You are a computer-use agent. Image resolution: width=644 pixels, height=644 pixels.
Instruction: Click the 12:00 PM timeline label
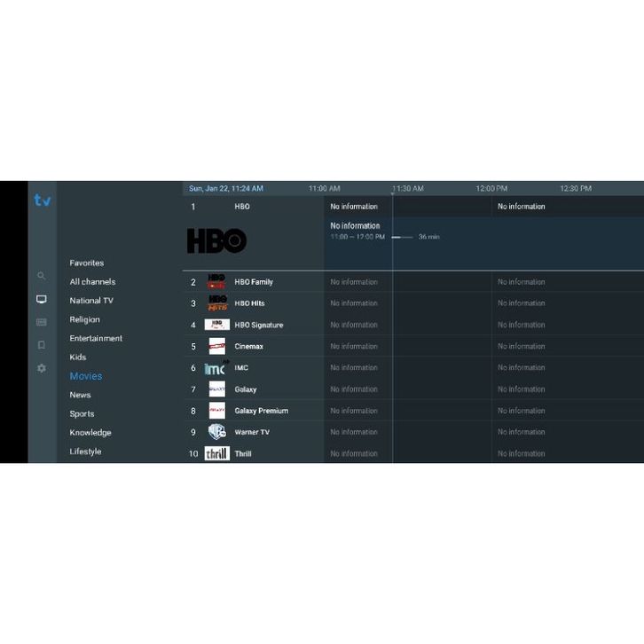(491, 189)
